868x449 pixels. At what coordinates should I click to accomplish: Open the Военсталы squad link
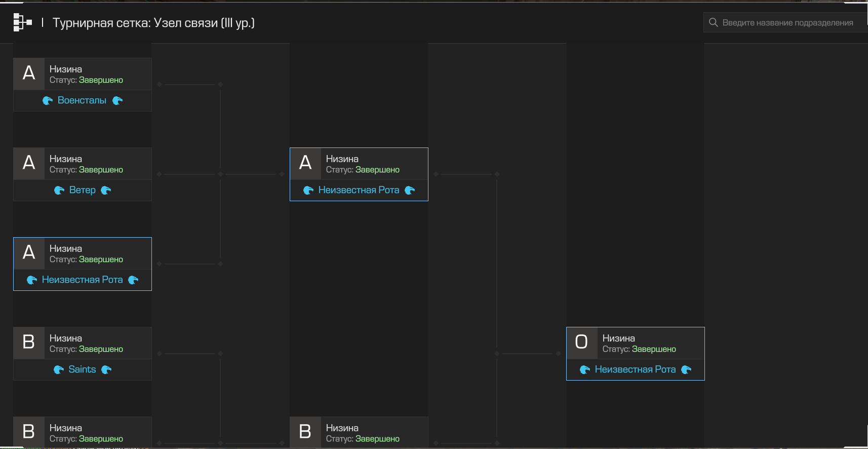coord(82,100)
